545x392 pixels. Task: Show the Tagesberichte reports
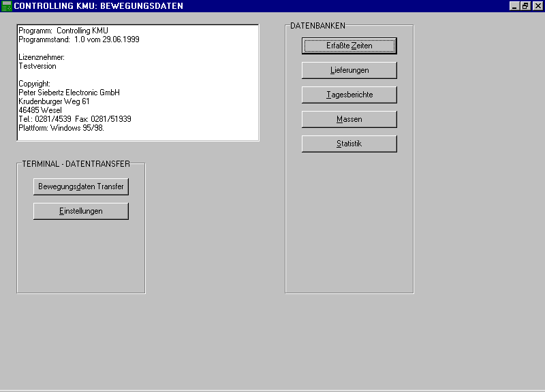click(x=349, y=95)
